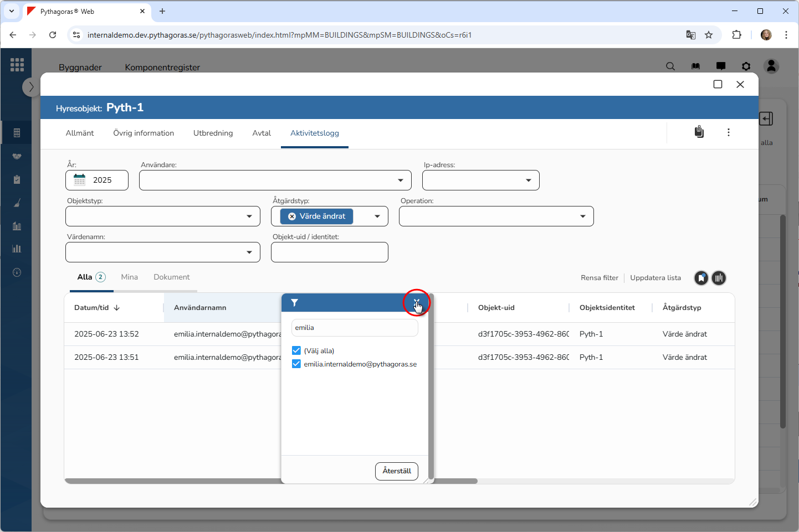Click the column chooser icon above table
The image size is (799, 532).
tap(719, 278)
